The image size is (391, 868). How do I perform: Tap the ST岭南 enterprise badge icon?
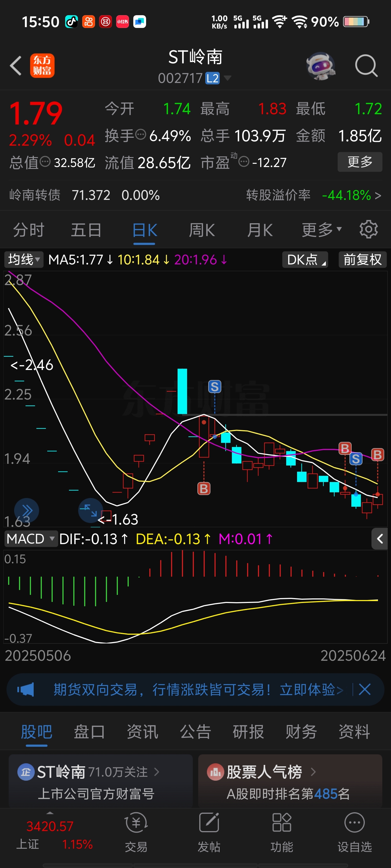pos(26,772)
